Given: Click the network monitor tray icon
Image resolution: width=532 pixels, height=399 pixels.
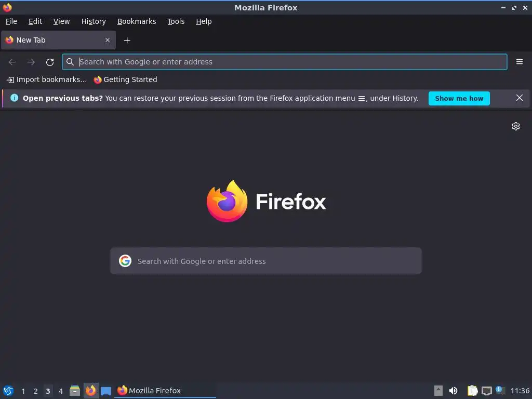Looking at the screenshot, I should coord(486,391).
